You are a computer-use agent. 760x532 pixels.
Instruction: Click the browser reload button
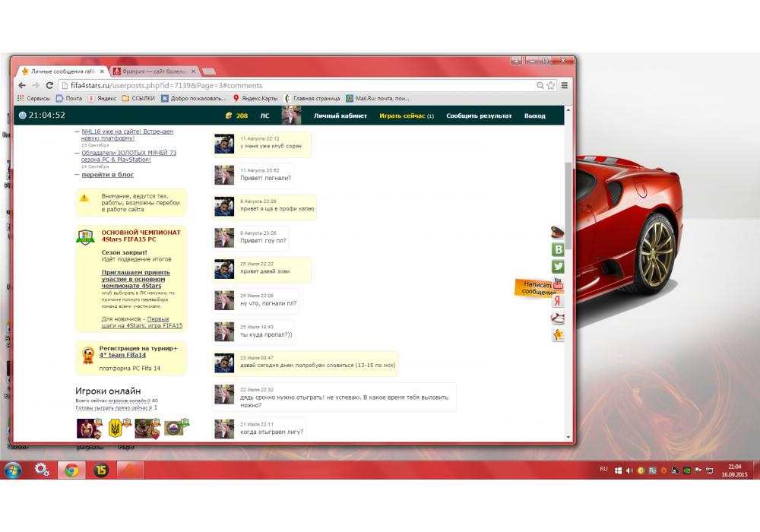49,86
